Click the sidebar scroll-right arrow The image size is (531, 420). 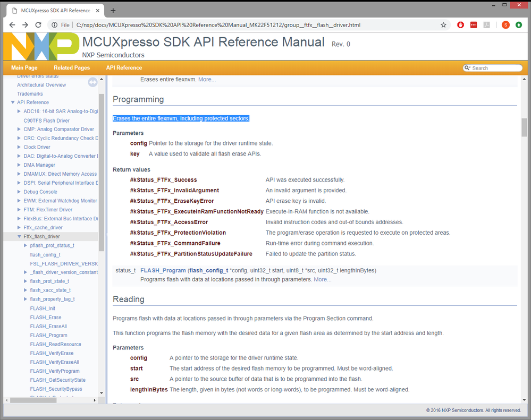coord(95,400)
